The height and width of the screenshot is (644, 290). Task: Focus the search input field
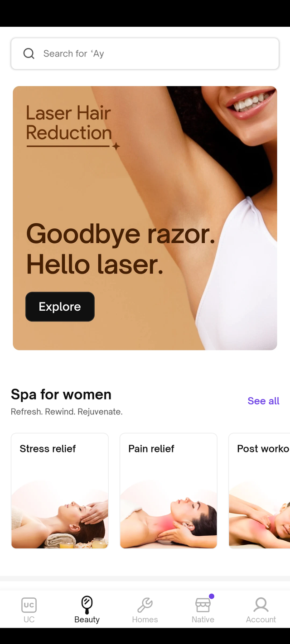click(x=145, y=53)
